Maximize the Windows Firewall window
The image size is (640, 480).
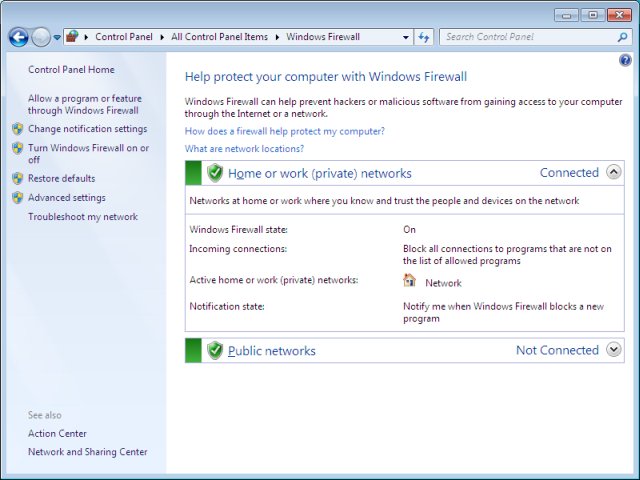click(x=593, y=16)
